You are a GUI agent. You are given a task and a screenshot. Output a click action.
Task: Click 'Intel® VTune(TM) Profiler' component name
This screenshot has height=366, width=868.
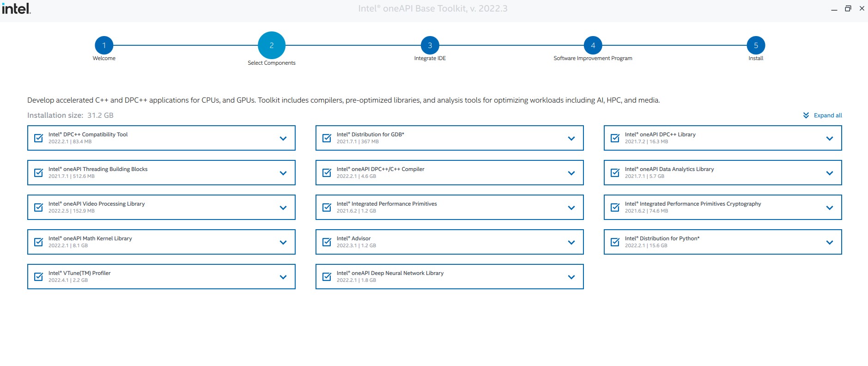coord(79,273)
